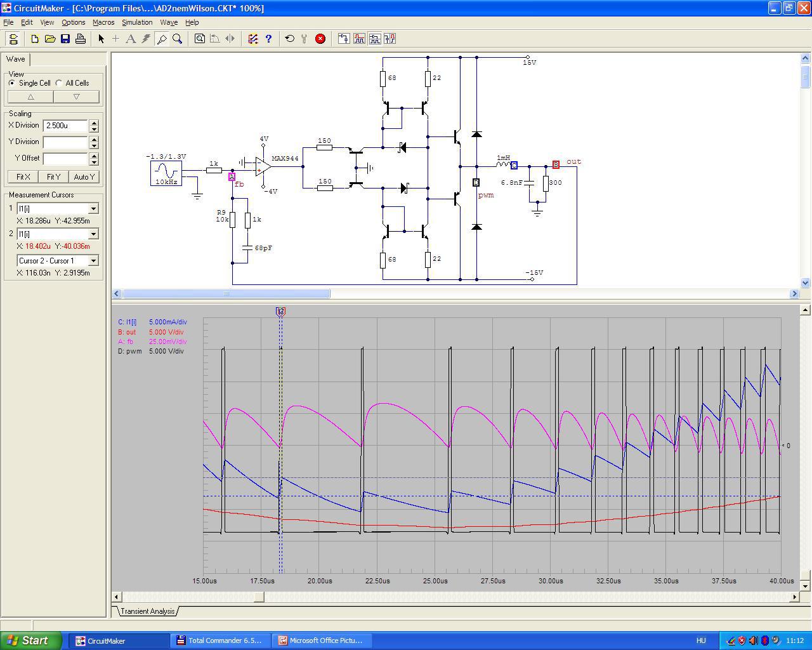Click the blue question mark help icon
This screenshot has width=812, height=650.
[x=268, y=39]
